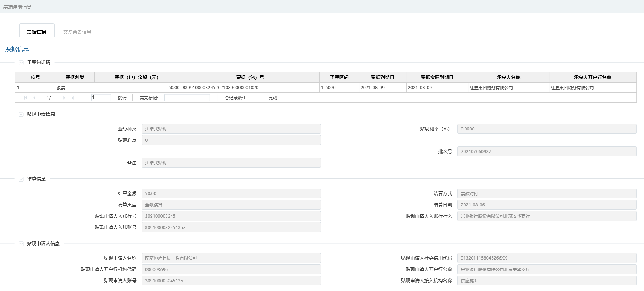The width and height of the screenshot is (644, 291).
Task: Select the bill number cell in table row
Action: [x=250, y=88]
